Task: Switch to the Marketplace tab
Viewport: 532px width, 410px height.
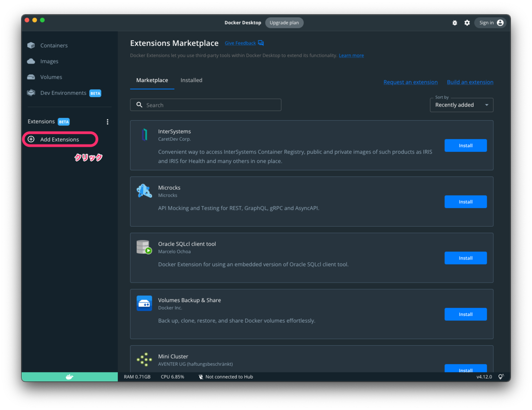Action: coord(152,80)
